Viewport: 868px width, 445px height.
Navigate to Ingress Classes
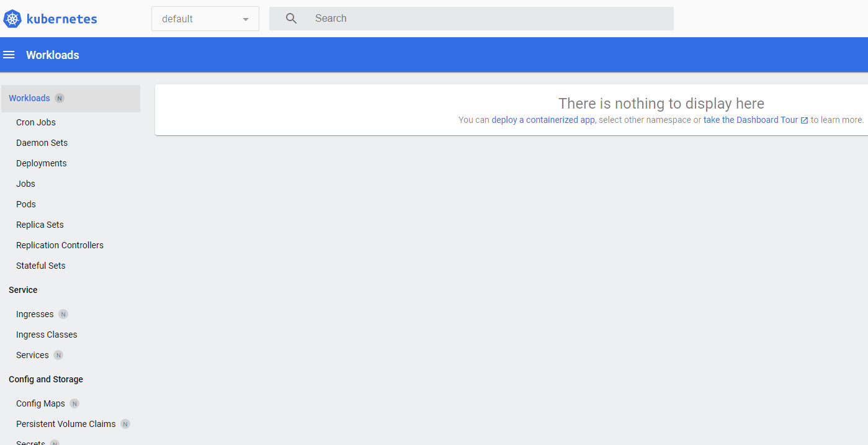[47, 335]
